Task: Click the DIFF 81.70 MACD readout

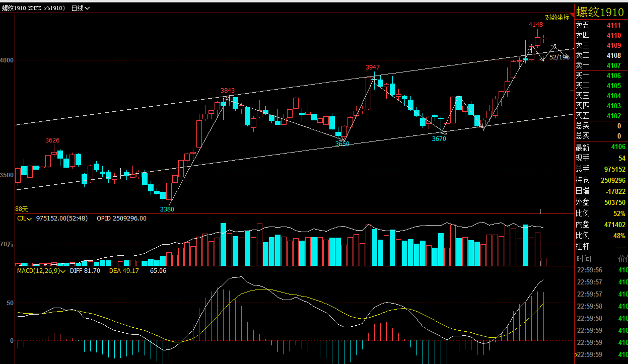Action: (x=85, y=271)
